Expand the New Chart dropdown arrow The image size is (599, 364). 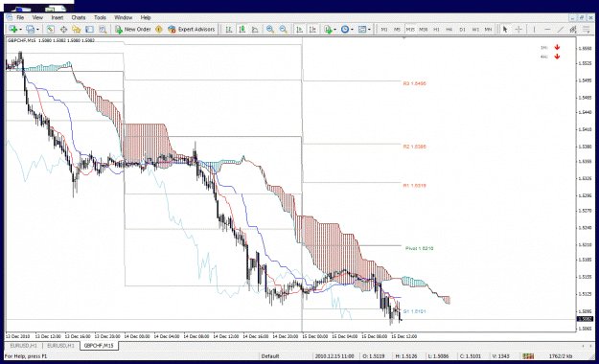(20, 30)
